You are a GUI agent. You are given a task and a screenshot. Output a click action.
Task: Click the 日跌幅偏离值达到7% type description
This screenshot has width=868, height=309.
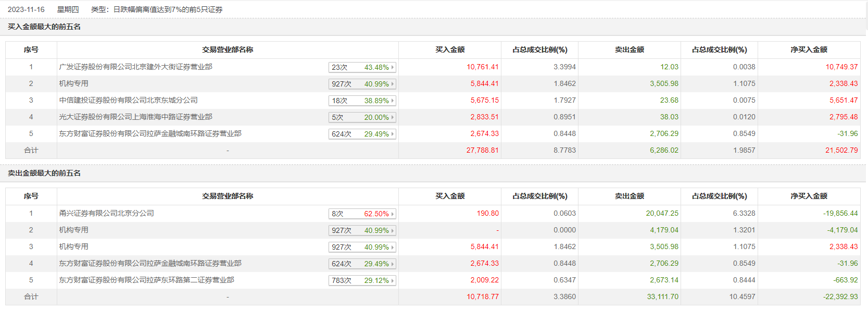168,9
